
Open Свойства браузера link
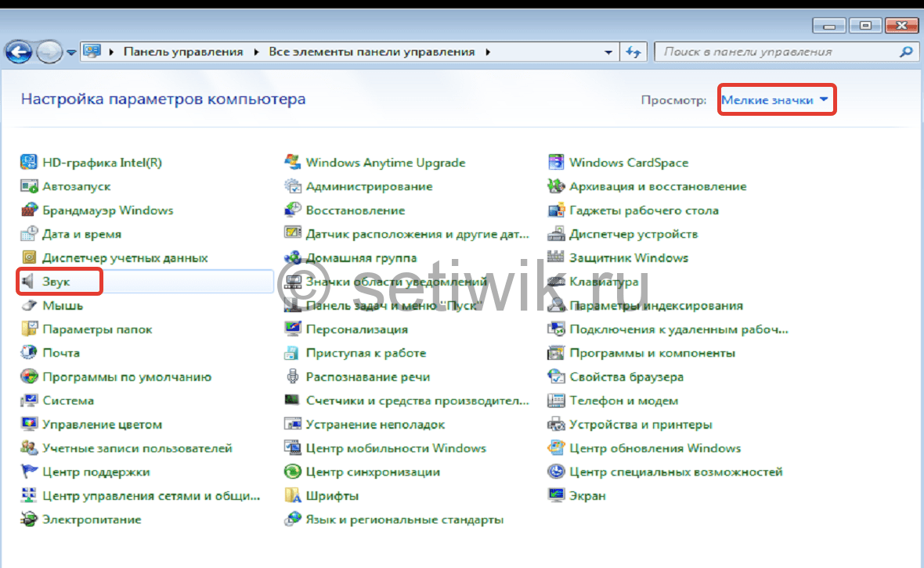click(x=626, y=376)
